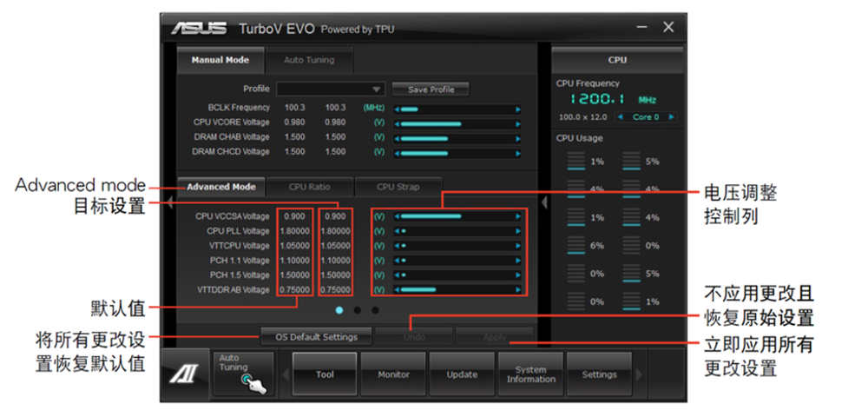Open the CPU Strap tab
Image resolution: width=868 pixels, height=417 pixels.
(x=398, y=187)
